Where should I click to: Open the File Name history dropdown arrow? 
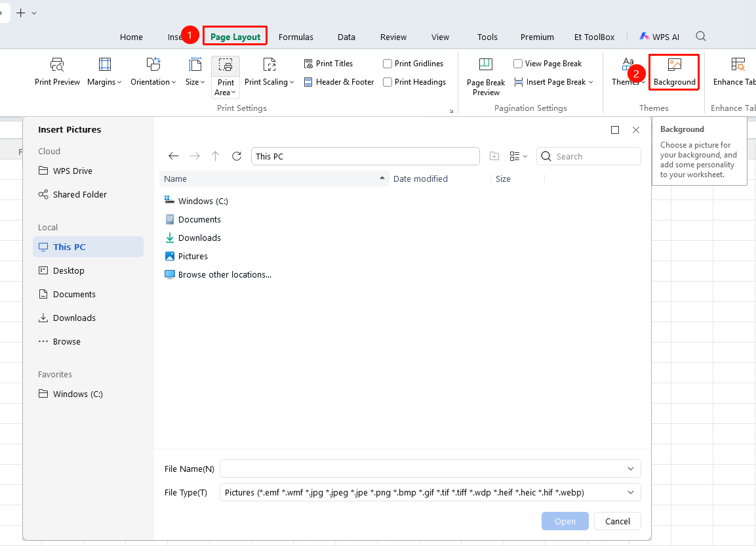pos(631,469)
